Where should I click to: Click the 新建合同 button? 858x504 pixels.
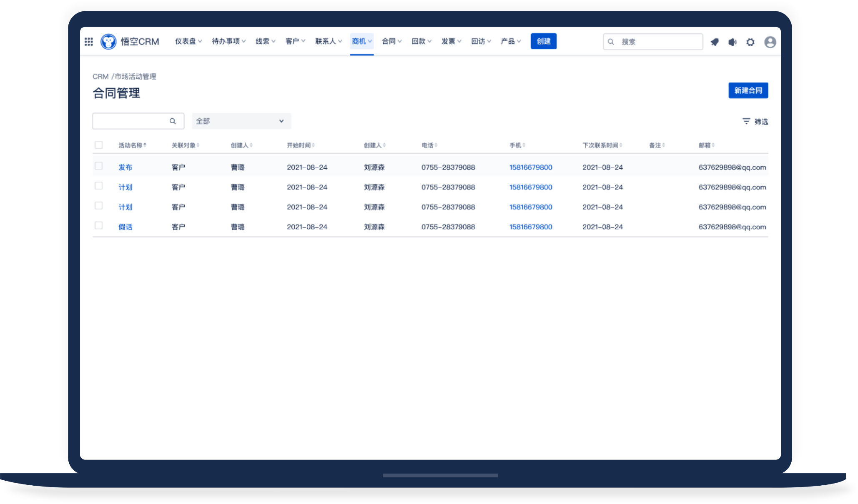748,90
